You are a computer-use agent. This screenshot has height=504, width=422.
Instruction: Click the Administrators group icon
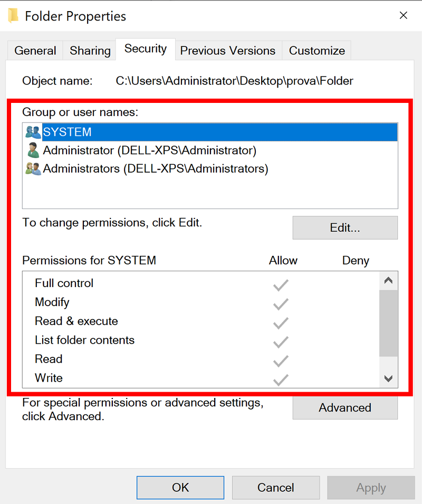click(x=33, y=169)
